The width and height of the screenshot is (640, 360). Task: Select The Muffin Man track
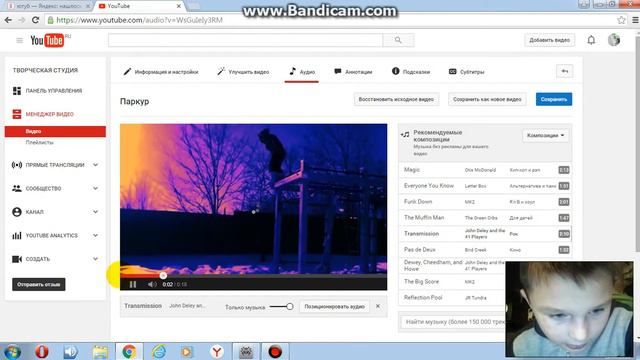[485, 218]
